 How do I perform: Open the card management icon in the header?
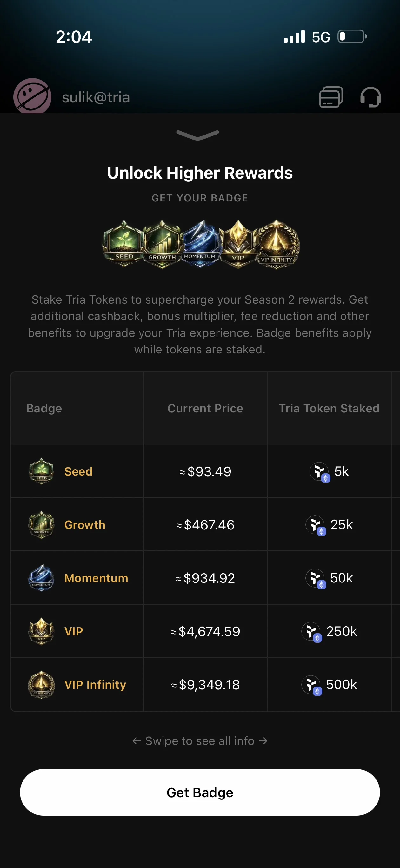[x=330, y=97]
